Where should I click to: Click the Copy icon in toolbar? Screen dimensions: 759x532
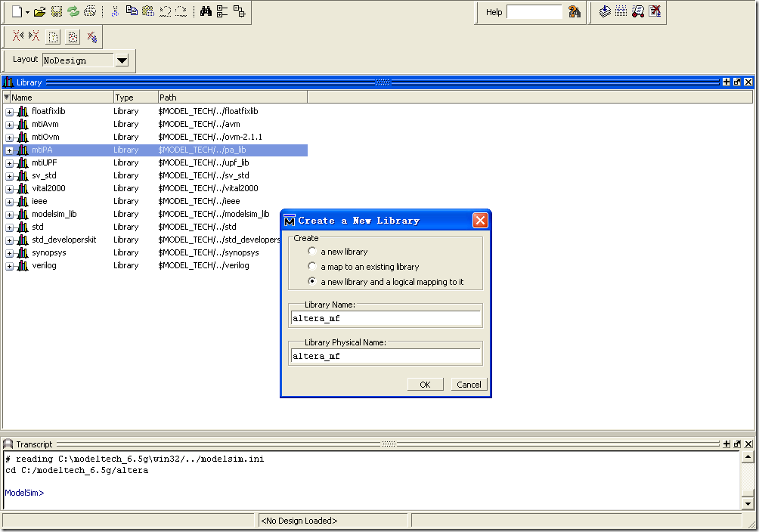(132, 11)
